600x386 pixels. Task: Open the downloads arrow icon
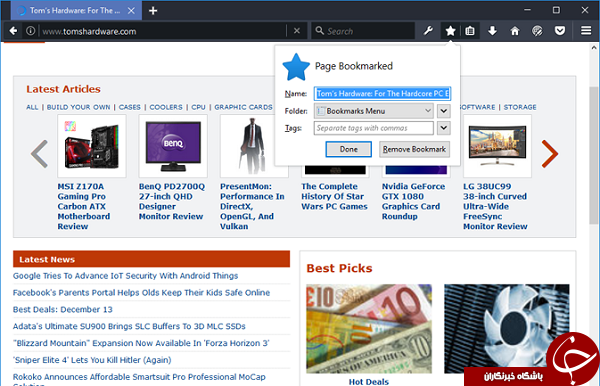tap(492, 31)
